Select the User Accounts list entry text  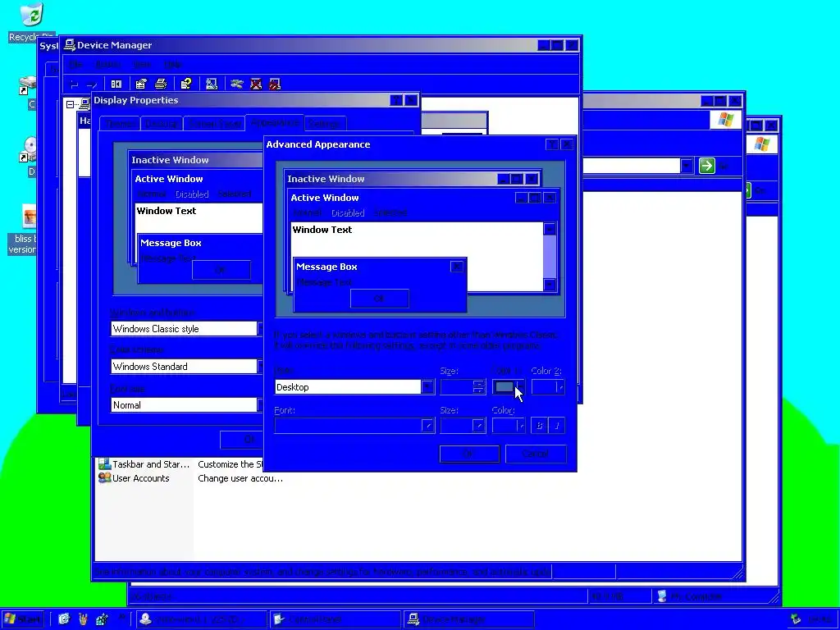pyautogui.click(x=141, y=478)
